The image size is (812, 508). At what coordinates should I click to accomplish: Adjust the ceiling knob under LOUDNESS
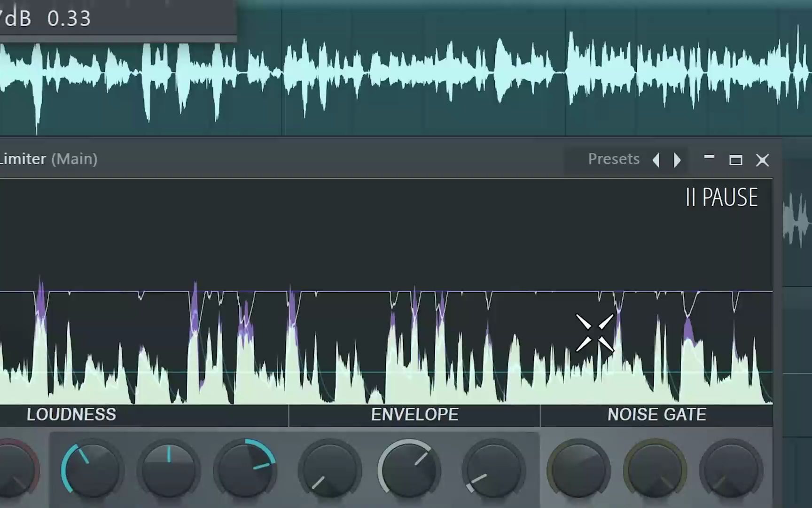coord(245,468)
